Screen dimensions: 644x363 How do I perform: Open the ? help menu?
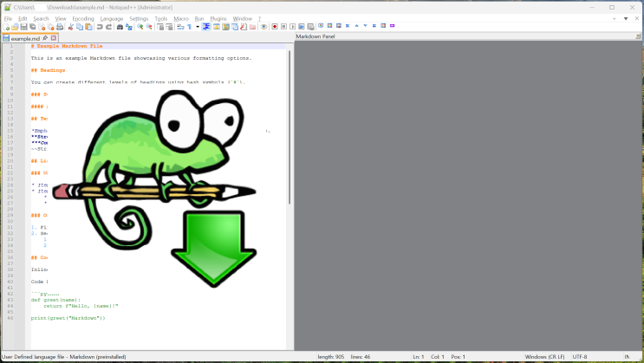tap(259, 18)
